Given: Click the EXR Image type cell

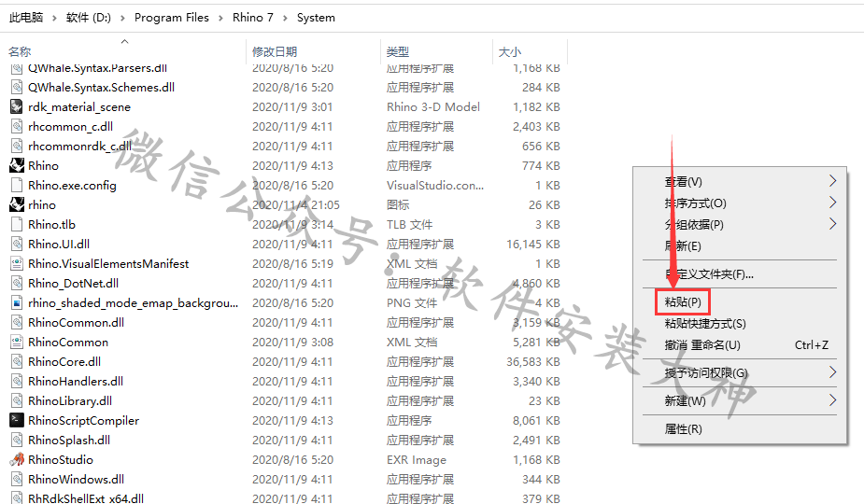Looking at the screenshot, I should click(x=416, y=459).
